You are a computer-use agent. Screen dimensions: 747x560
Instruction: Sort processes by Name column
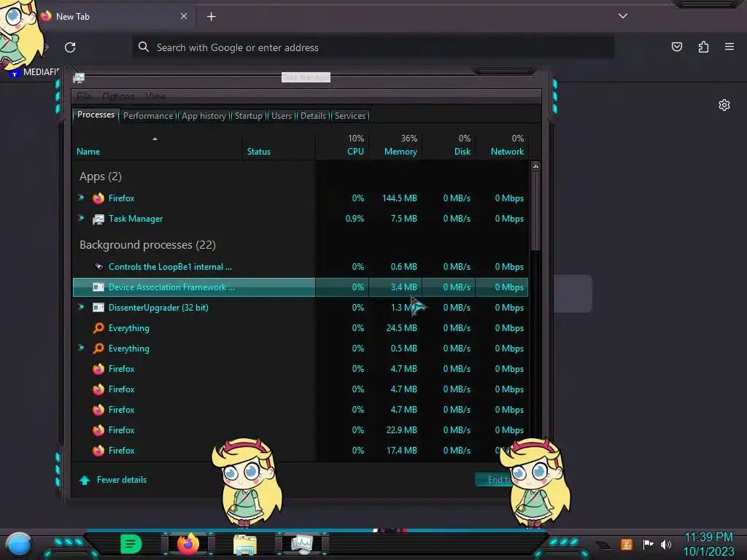(x=158, y=146)
